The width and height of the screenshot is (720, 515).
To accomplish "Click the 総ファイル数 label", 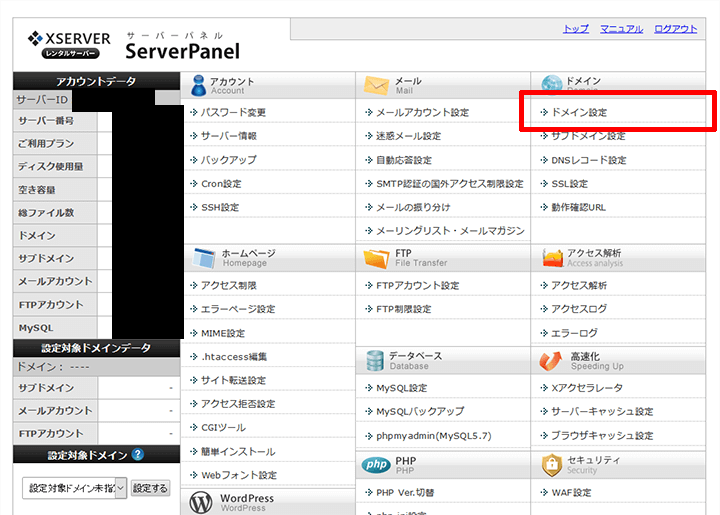I will [x=46, y=213].
